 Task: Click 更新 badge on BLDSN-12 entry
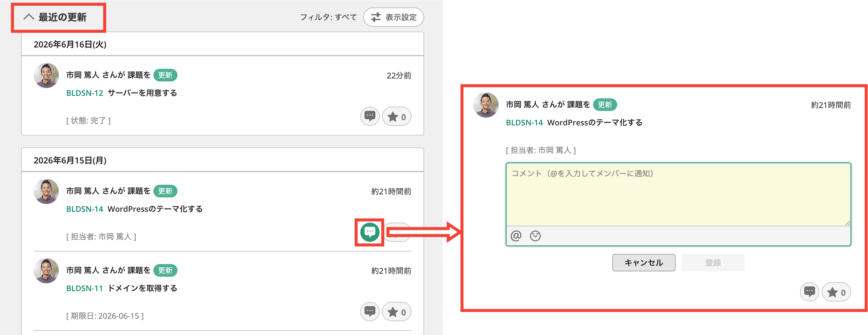point(165,75)
